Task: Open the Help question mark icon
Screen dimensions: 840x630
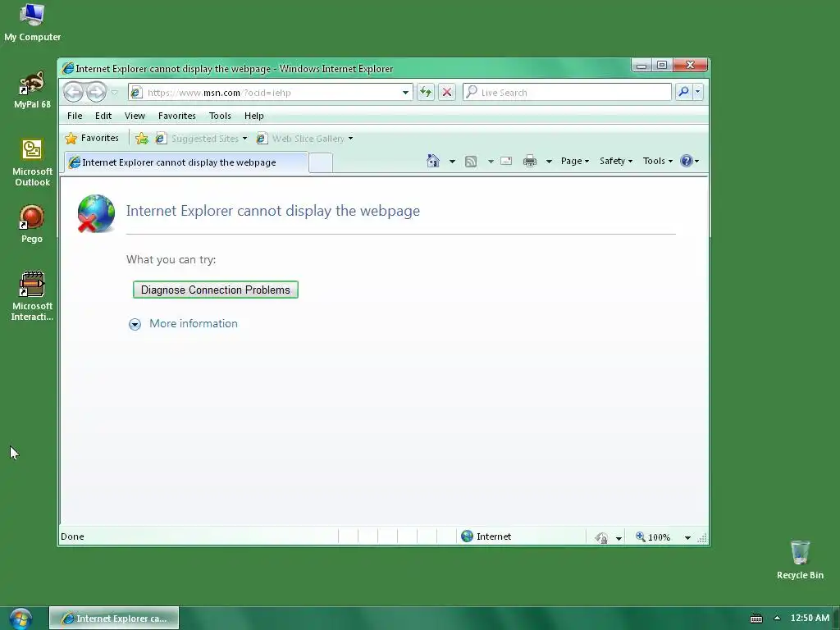Action: click(x=689, y=161)
